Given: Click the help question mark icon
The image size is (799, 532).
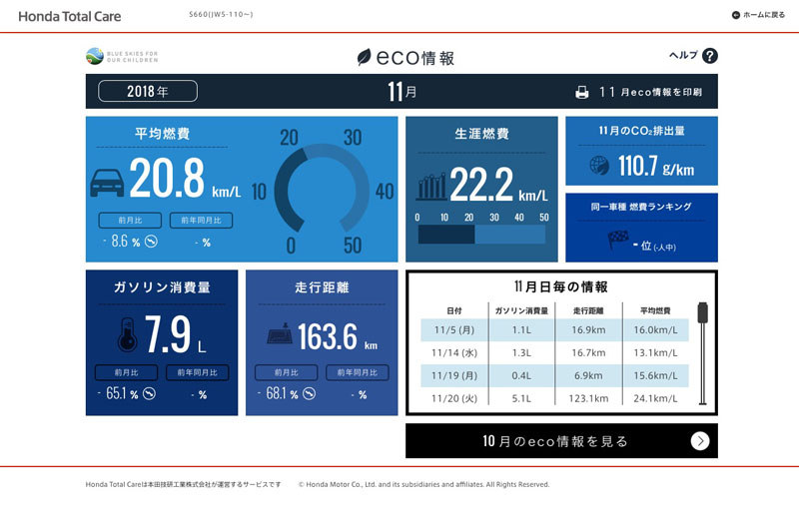Looking at the screenshot, I should 709,56.
